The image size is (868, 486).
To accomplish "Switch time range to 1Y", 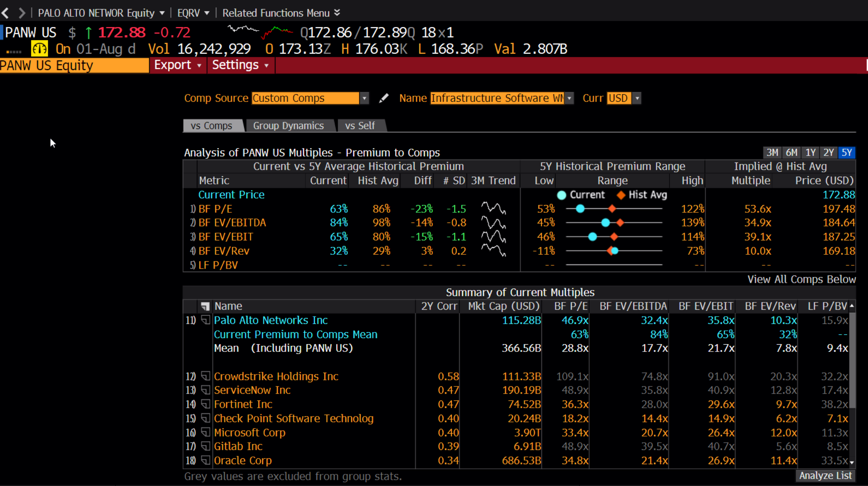I will (810, 153).
